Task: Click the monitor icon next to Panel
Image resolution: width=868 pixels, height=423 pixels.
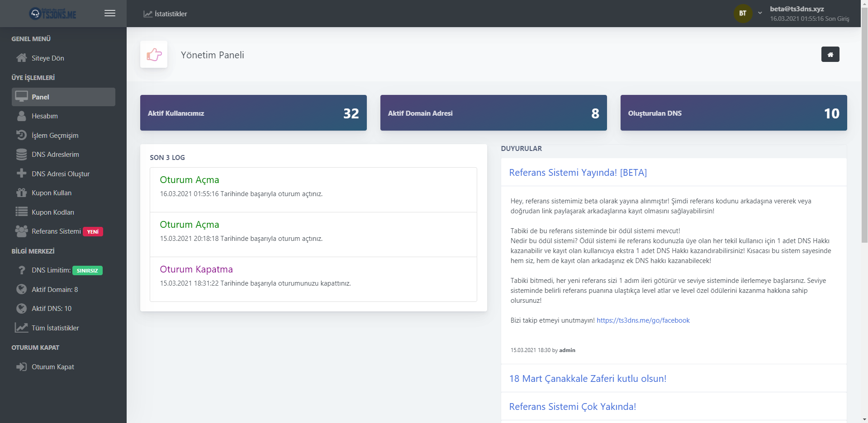Action: pyautogui.click(x=21, y=97)
